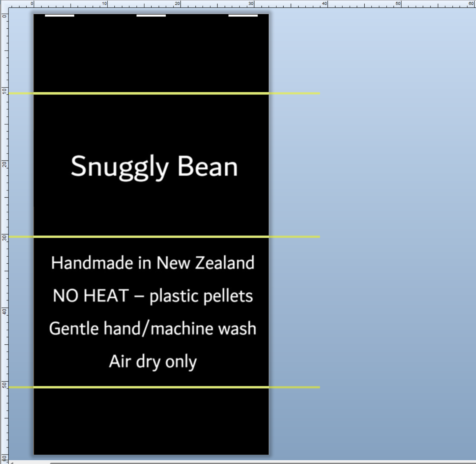Click the vertical ruler at the 40 mark
Screen dimensions: 476x464
coord(4,311)
